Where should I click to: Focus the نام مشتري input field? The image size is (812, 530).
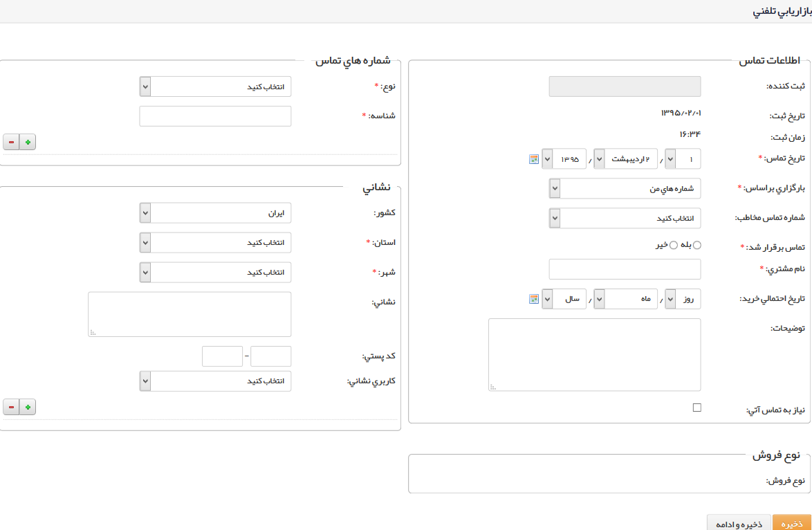pos(625,269)
